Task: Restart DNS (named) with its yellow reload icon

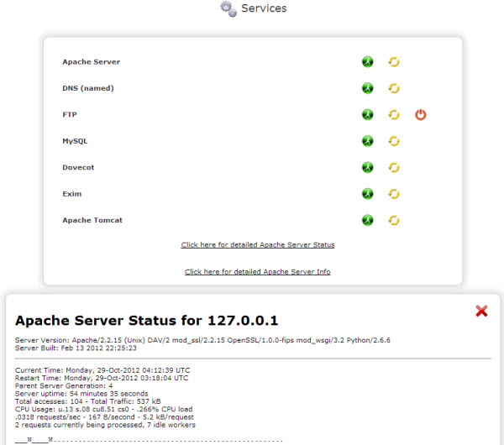Action: [x=394, y=88]
